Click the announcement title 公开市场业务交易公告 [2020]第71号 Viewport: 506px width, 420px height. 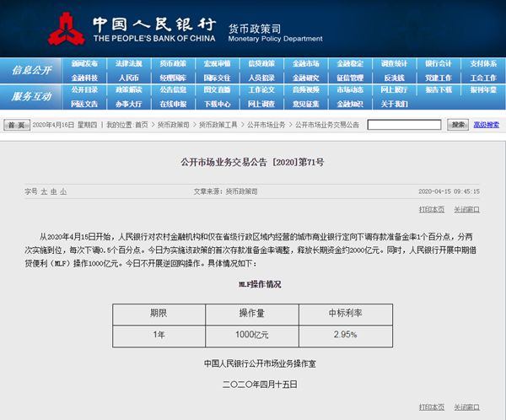[252, 162]
